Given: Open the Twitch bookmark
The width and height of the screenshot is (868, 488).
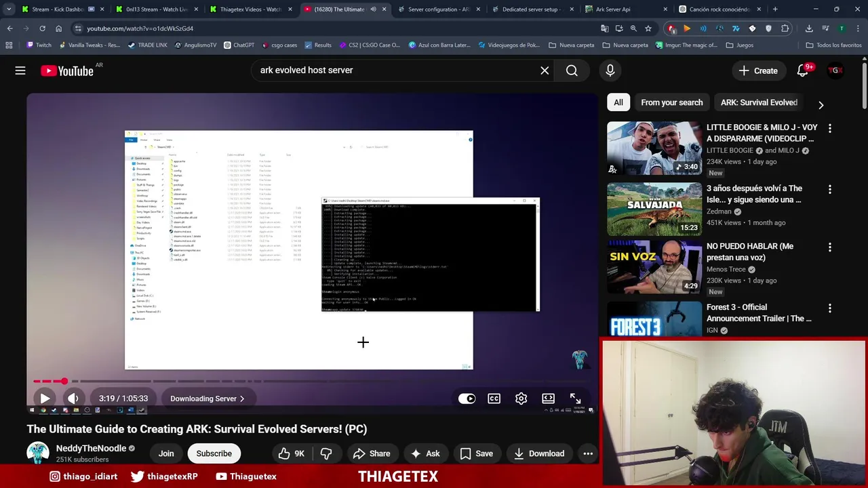Looking at the screenshot, I should click(39, 45).
